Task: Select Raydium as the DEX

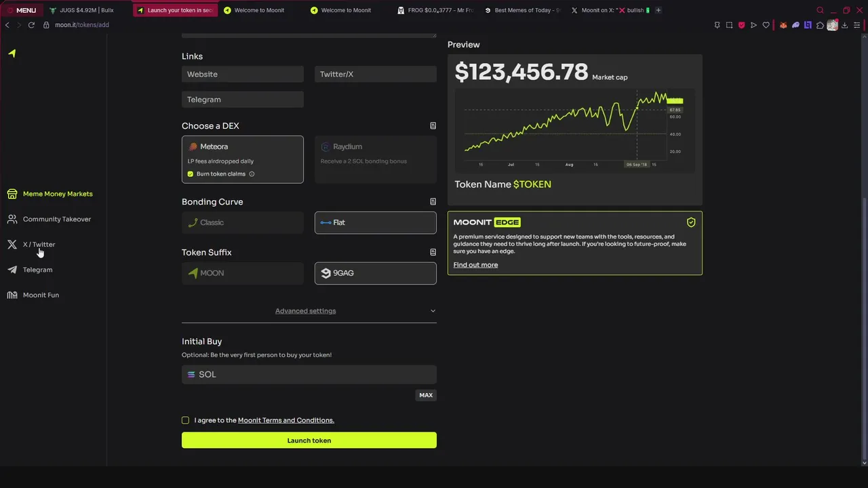Action: 376,159
